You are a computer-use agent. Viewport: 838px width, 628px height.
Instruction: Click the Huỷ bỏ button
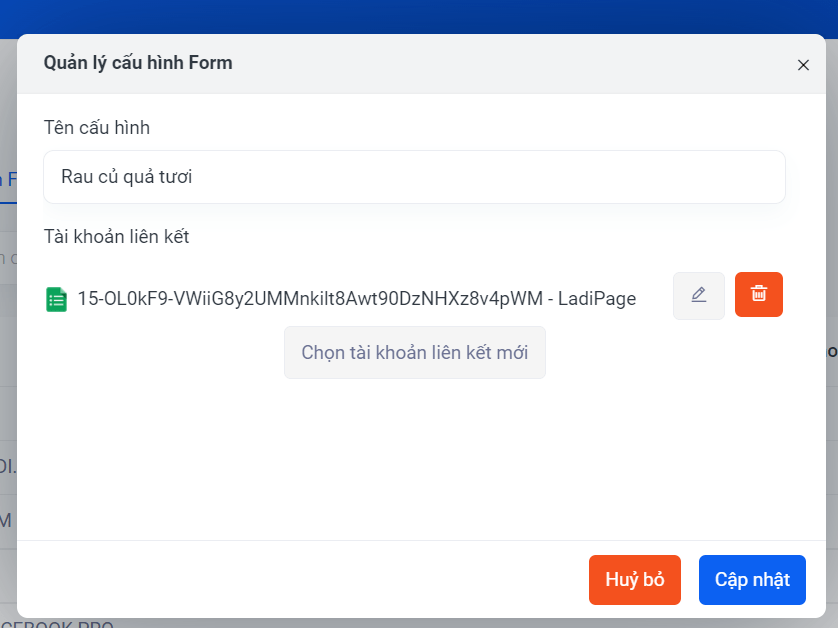[634, 580]
